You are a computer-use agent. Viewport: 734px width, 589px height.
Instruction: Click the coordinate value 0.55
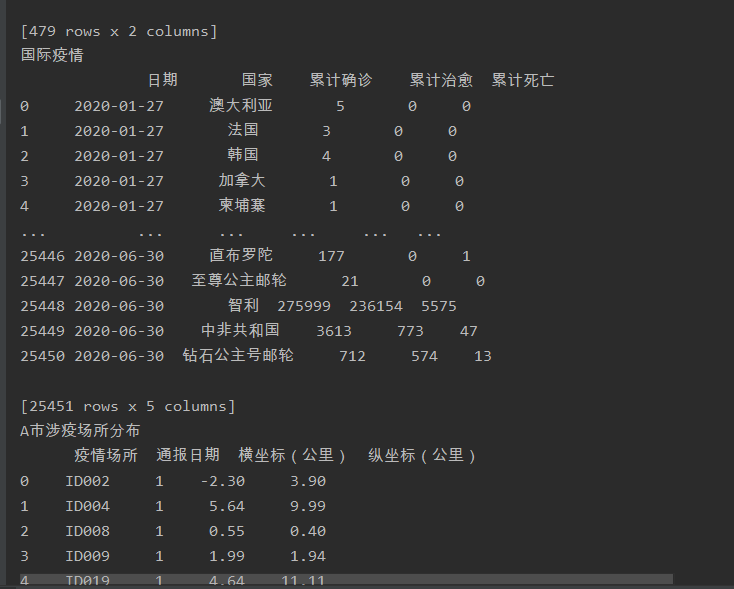click(x=227, y=531)
